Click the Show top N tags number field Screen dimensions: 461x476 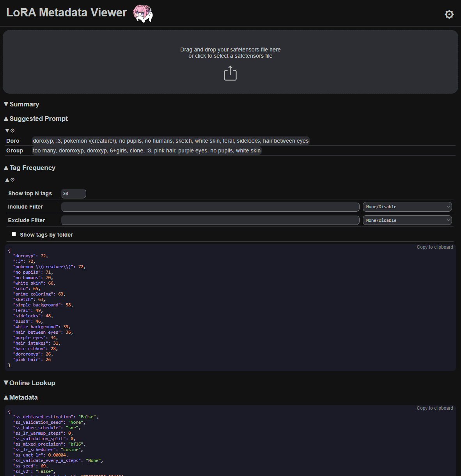pyautogui.click(x=73, y=193)
